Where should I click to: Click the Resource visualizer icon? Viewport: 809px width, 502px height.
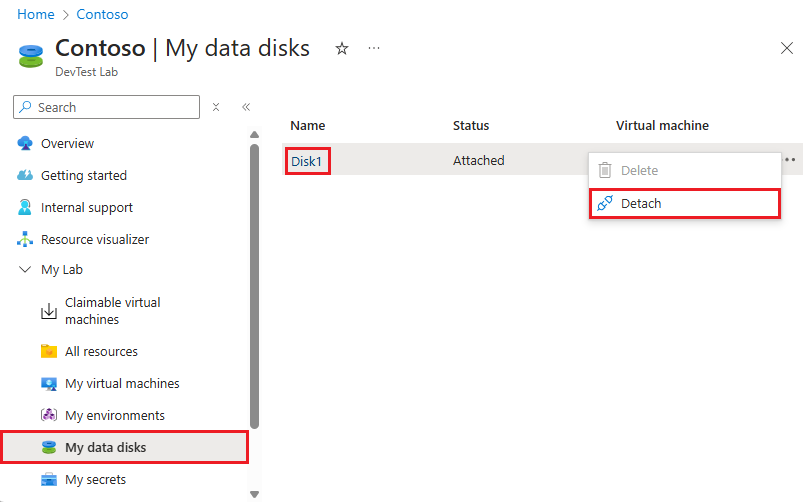click(x=25, y=240)
